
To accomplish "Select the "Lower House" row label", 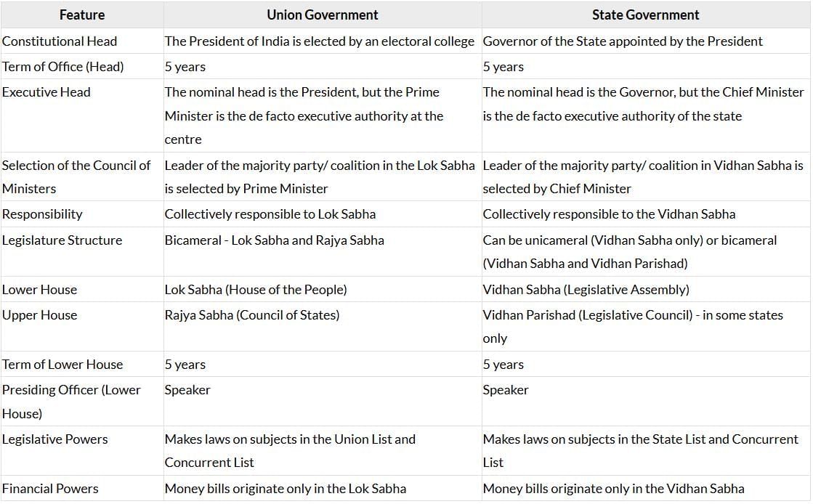I will (39, 290).
